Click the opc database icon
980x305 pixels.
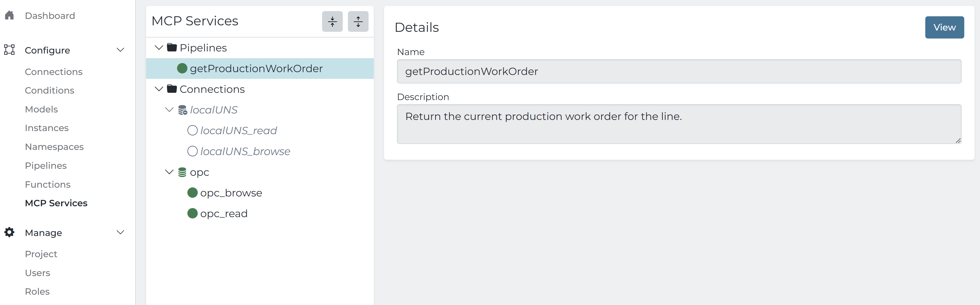182,172
